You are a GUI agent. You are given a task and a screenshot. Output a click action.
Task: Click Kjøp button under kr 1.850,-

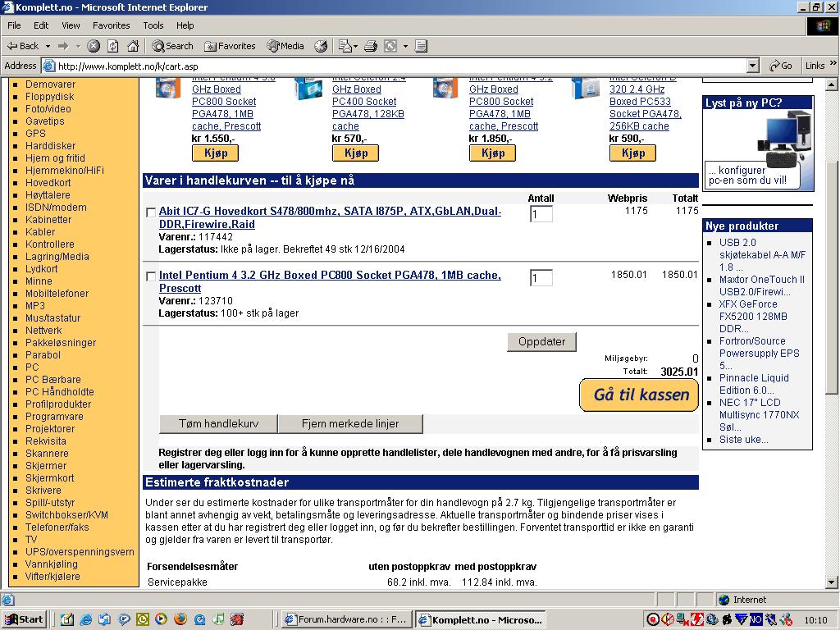493,153
